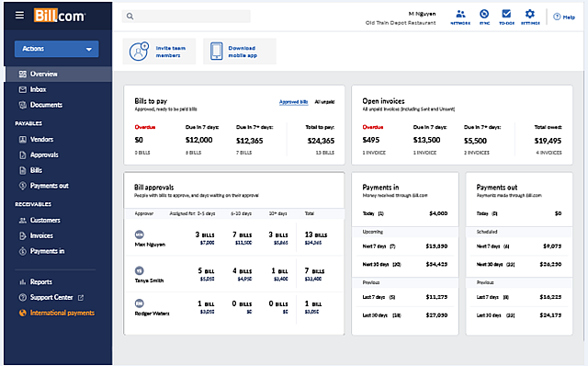Open the Settings gear icon
588x366 pixels.
pos(530,14)
